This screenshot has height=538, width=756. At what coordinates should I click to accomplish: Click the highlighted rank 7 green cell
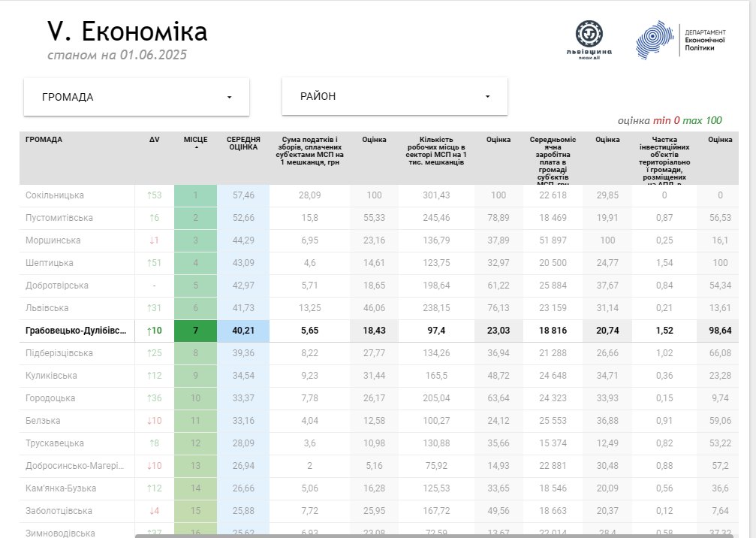[196, 331]
